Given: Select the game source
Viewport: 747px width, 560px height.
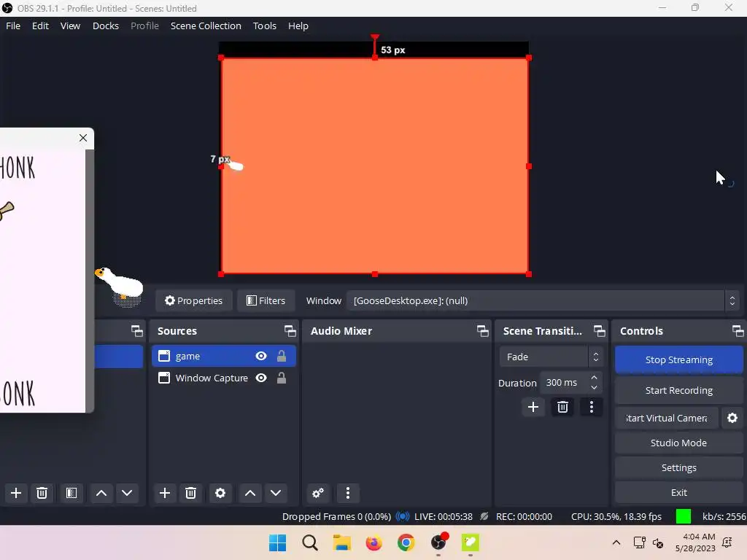Looking at the screenshot, I should (223, 356).
